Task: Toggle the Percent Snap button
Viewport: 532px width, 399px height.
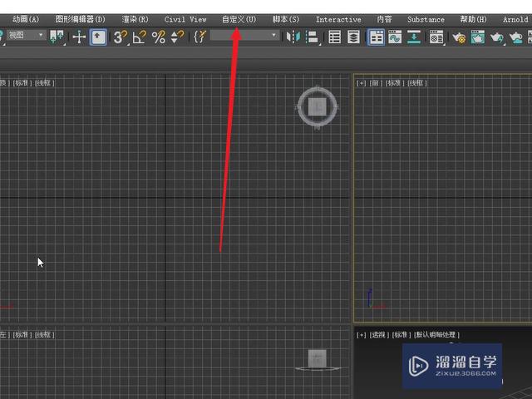Action: tap(159, 37)
